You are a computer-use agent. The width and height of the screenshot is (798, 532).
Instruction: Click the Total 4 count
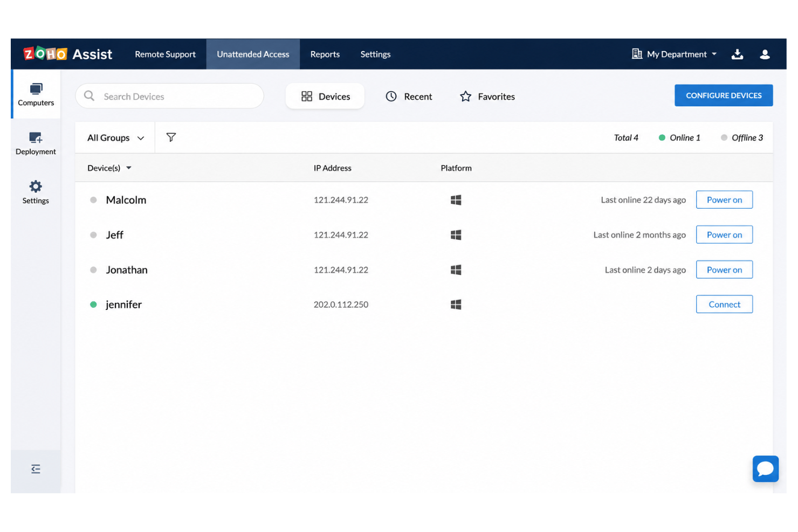tap(626, 138)
